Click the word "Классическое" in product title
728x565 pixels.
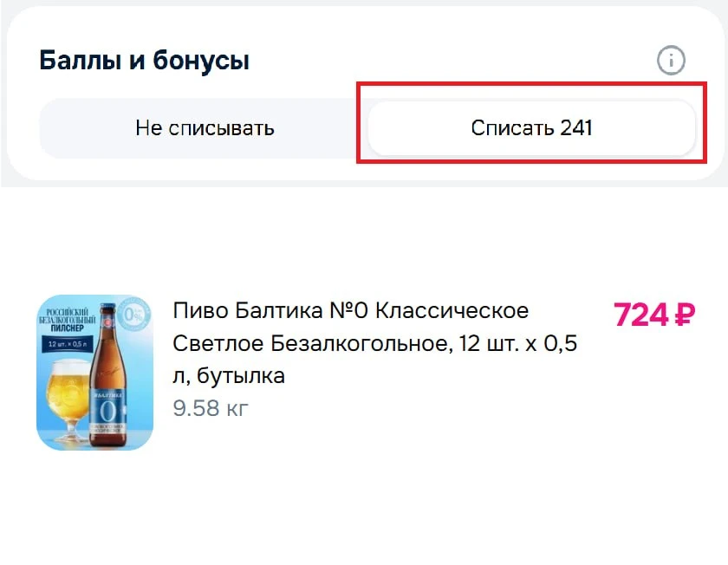(452, 310)
